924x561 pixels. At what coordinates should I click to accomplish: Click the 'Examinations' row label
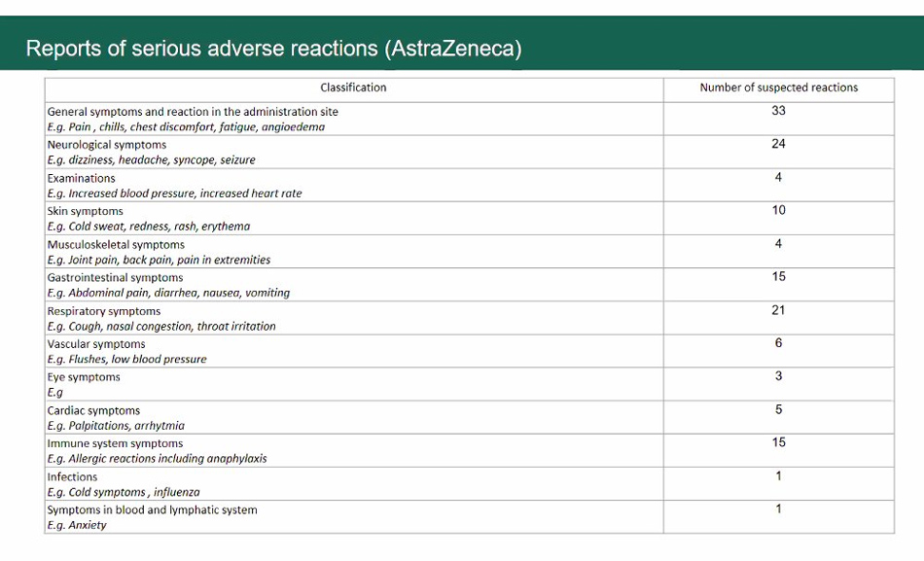pyautogui.click(x=82, y=178)
